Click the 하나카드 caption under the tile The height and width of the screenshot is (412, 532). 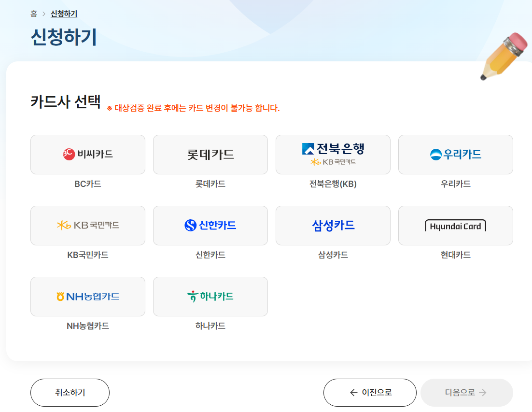coord(210,326)
